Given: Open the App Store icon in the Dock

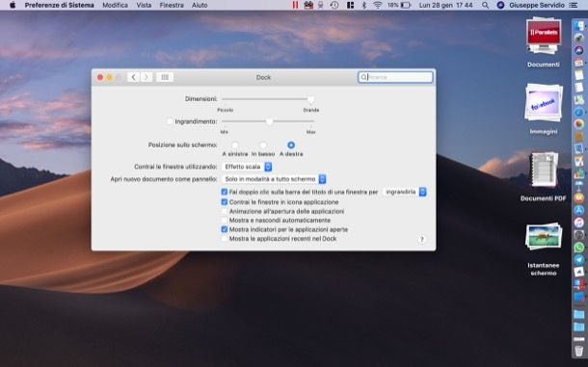Looking at the screenshot, I should click(579, 210).
